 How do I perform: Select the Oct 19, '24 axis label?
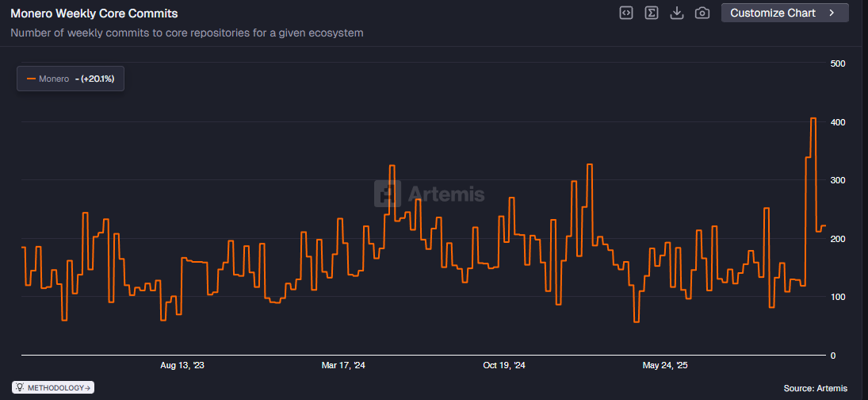pyautogui.click(x=504, y=366)
